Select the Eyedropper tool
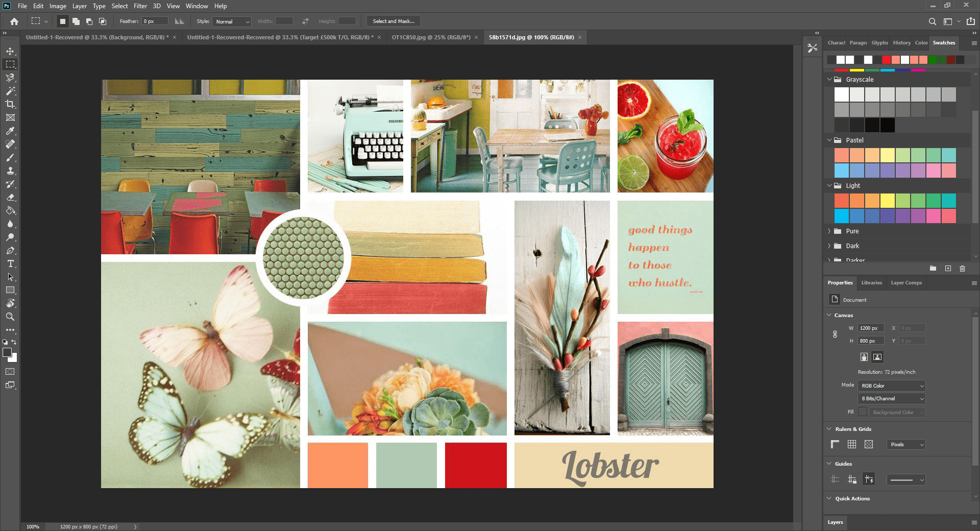The image size is (980, 531). coord(10,131)
